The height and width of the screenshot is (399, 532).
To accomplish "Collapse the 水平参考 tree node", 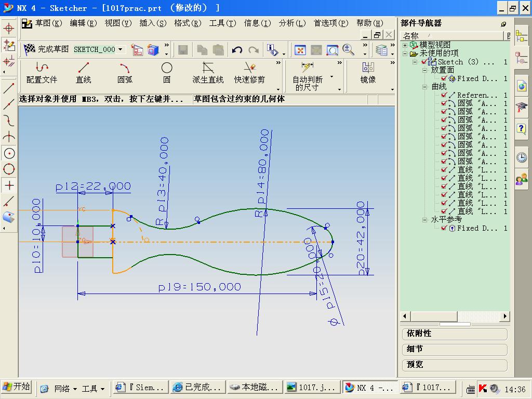I will [424, 220].
